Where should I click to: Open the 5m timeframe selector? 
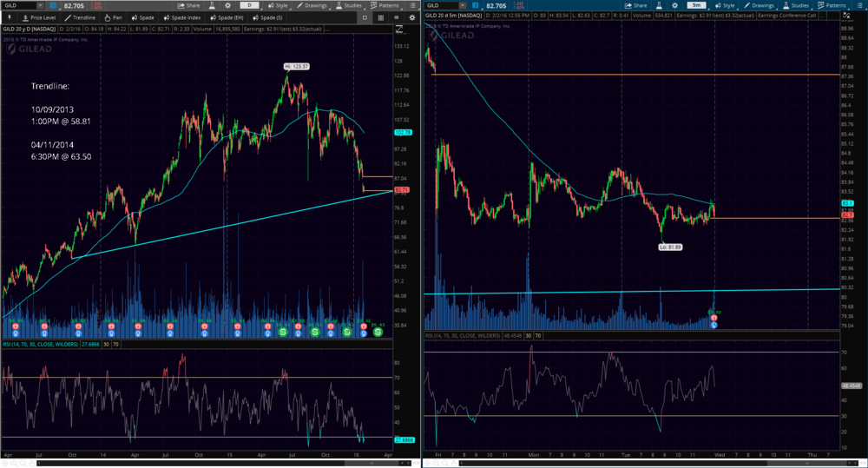pos(696,5)
